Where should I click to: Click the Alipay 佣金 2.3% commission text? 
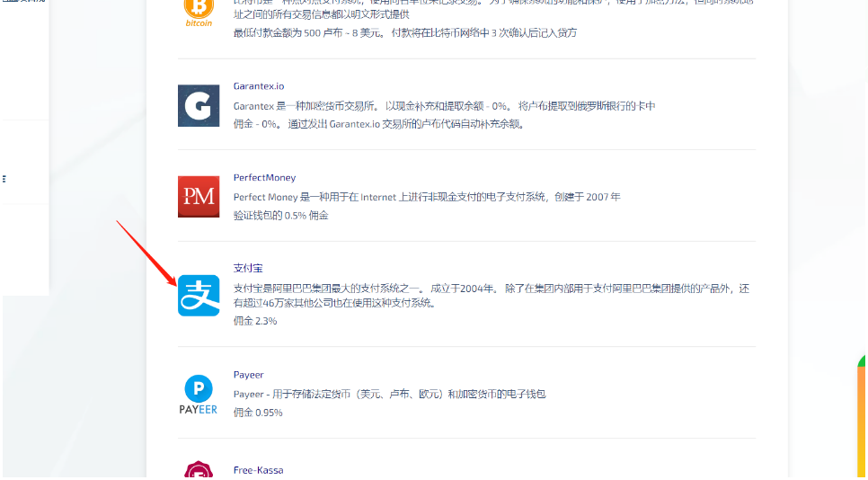[255, 321]
